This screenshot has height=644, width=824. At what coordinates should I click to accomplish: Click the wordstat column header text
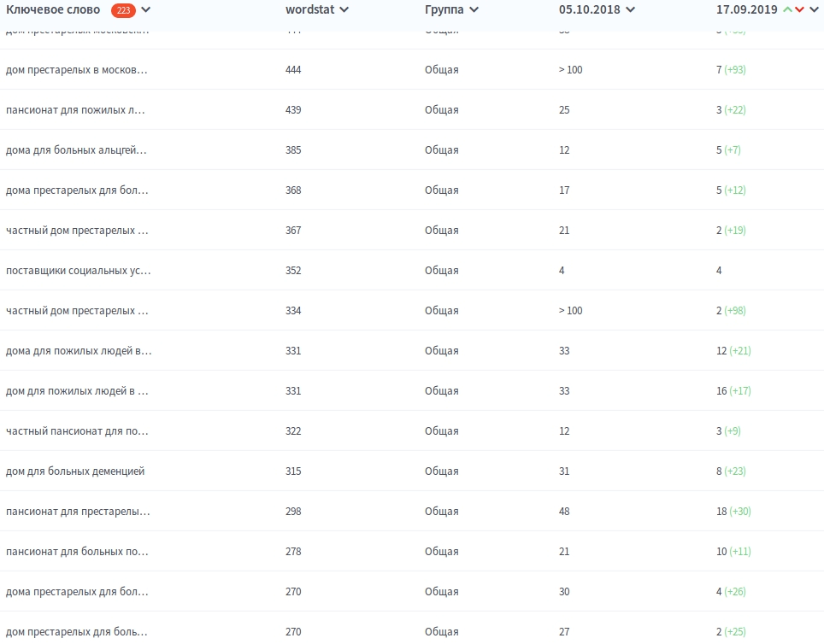pyautogui.click(x=310, y=10)
